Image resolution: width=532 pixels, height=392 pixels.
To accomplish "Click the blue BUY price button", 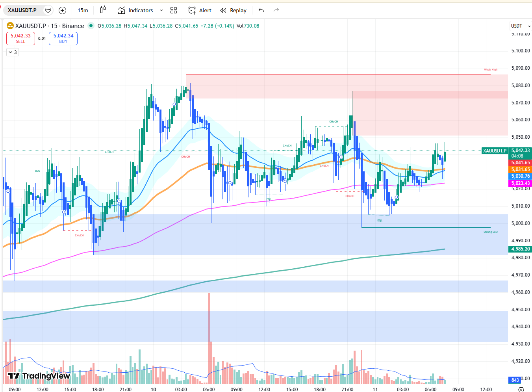I will pyautogui.click(x=63, y=38).
